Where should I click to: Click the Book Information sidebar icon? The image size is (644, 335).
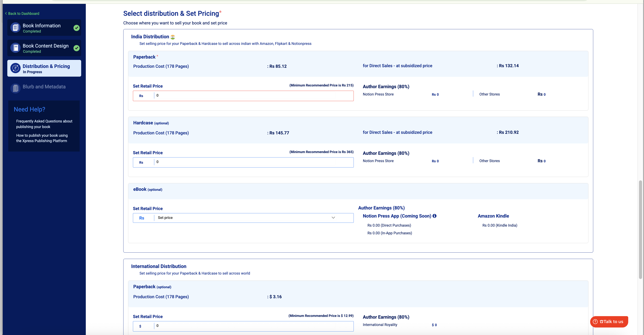pyautogui.click(x=16, y=28)
